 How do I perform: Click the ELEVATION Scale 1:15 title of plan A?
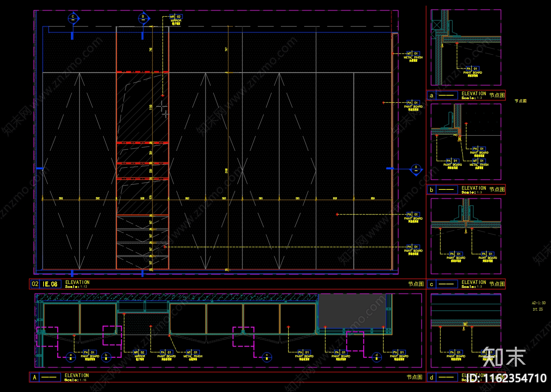point(76,377)
